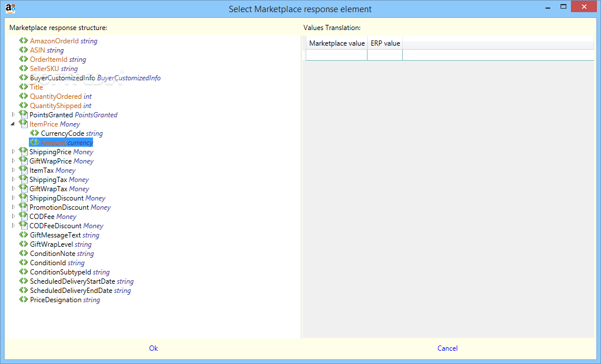Click the ASIN element icon

click(x=23, y=50)
